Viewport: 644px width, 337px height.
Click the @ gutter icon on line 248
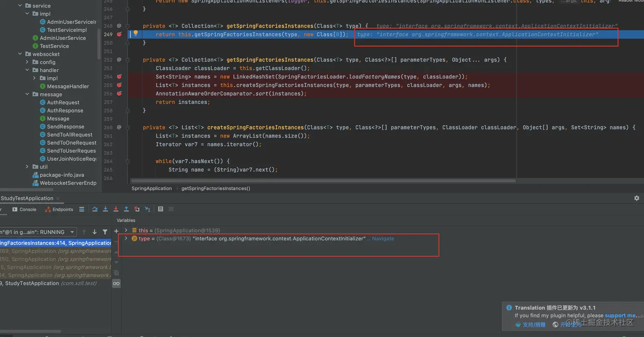pos(119,26)
